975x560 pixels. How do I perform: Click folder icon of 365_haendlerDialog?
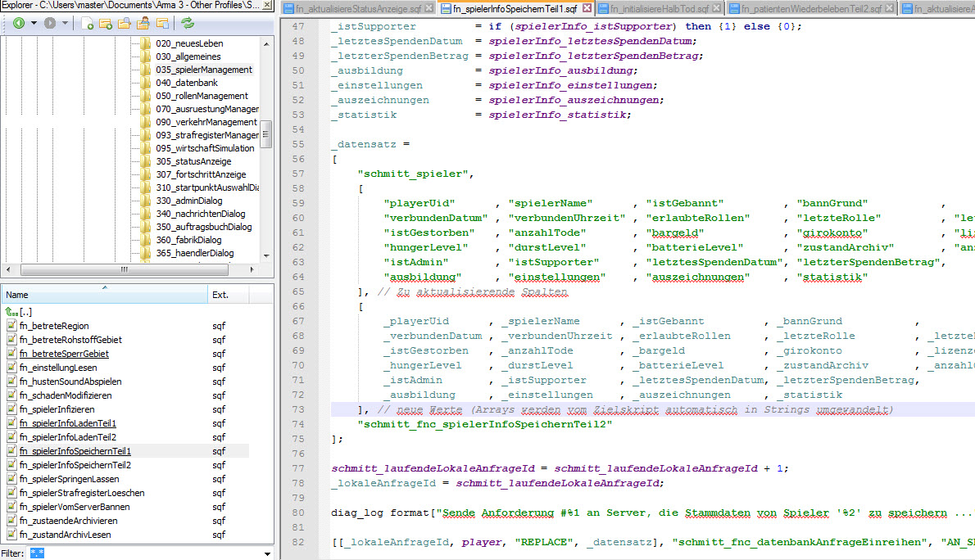click(x=146, y=253)
